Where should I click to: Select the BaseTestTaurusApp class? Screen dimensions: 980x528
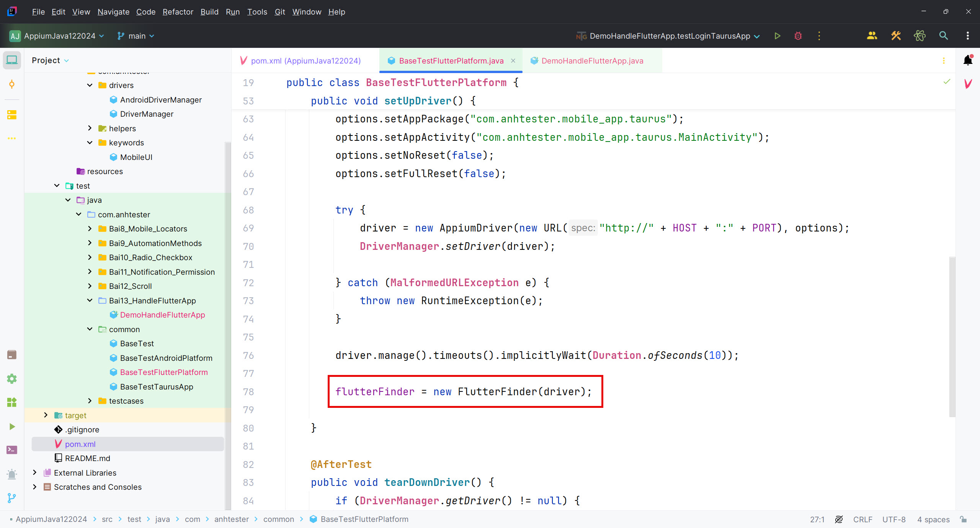click(x=156, y=387)
